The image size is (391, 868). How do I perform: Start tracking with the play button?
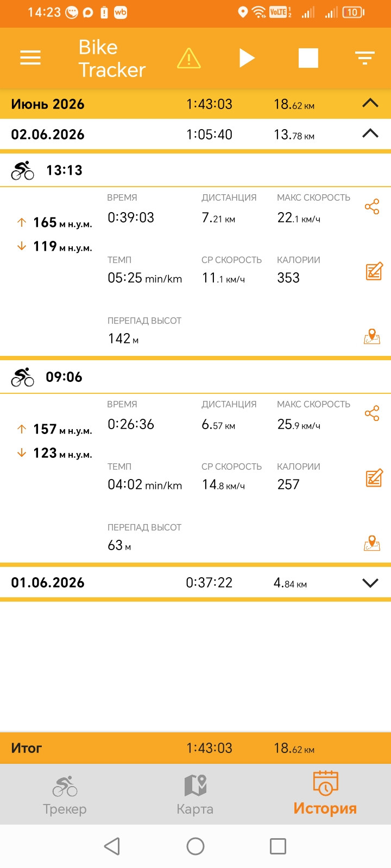pos(247,58)
